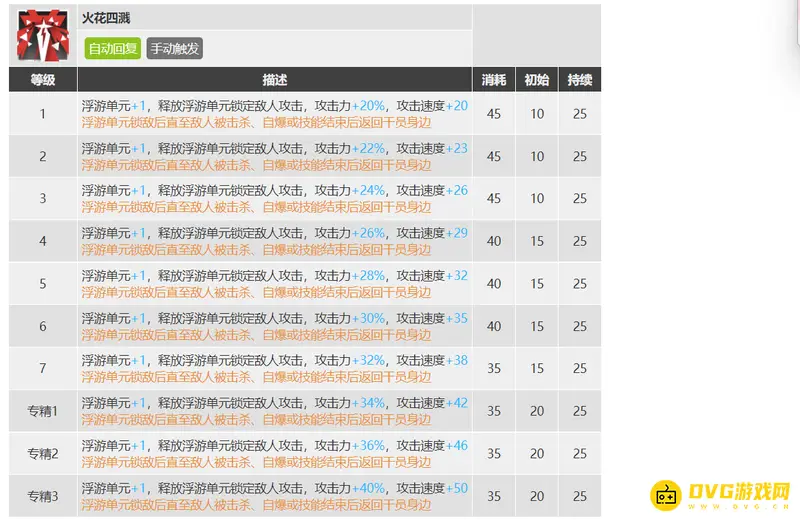Click the 持续 column header

pyautogui.click(x=580, y=80)
